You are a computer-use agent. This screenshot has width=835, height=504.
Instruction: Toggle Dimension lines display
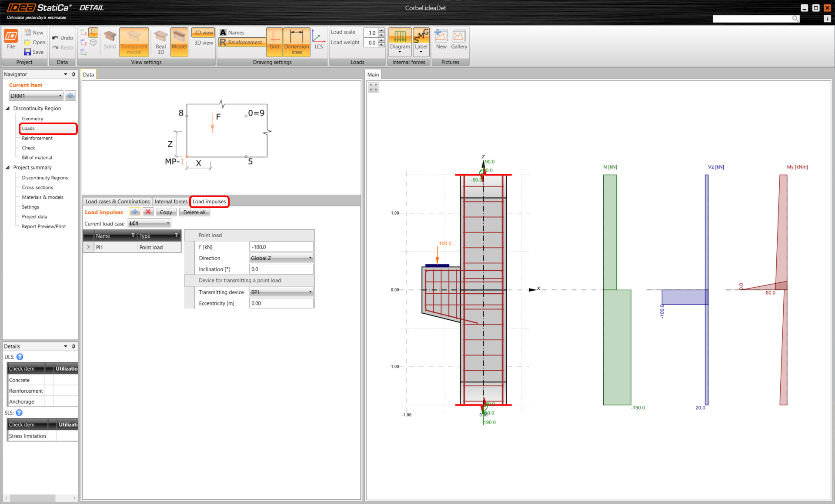297,41
